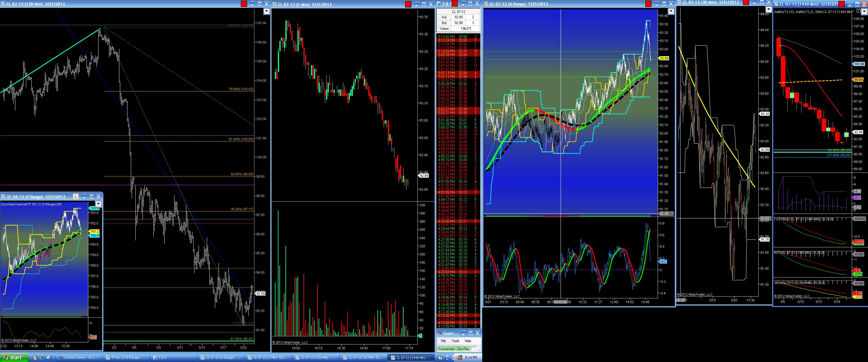Image resolution: width=868 pixels, height=362 pixels.
Task: Open the Help menu in Control Center
Action: pyautogui.click(x=468, y=341)
